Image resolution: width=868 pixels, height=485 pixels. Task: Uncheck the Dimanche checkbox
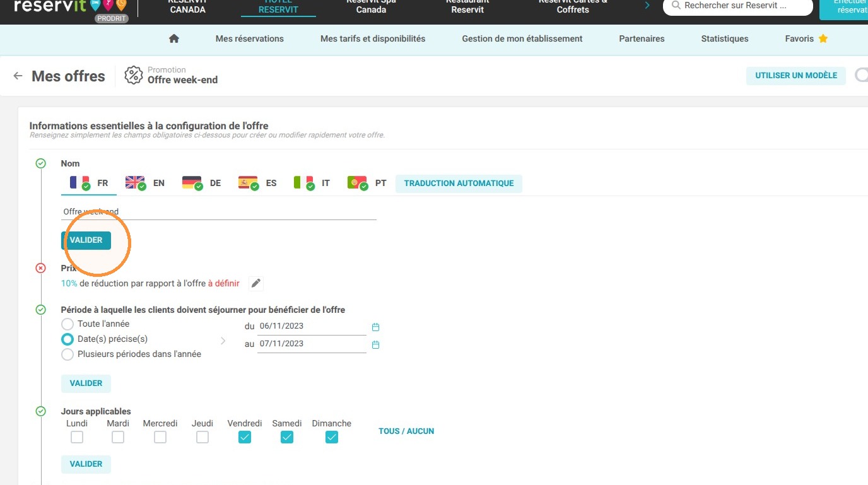(x=332, y=437)
